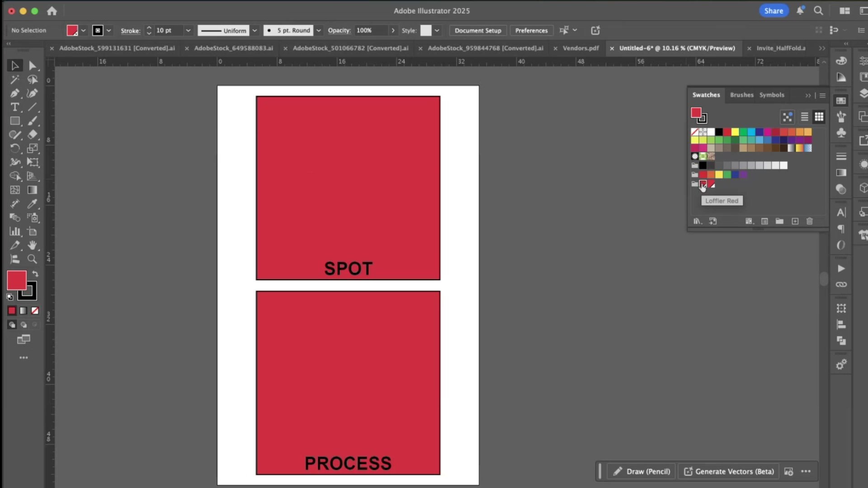Swap fill and stroke colors
The height and width of the screenshot is (488, 868).
35,274
